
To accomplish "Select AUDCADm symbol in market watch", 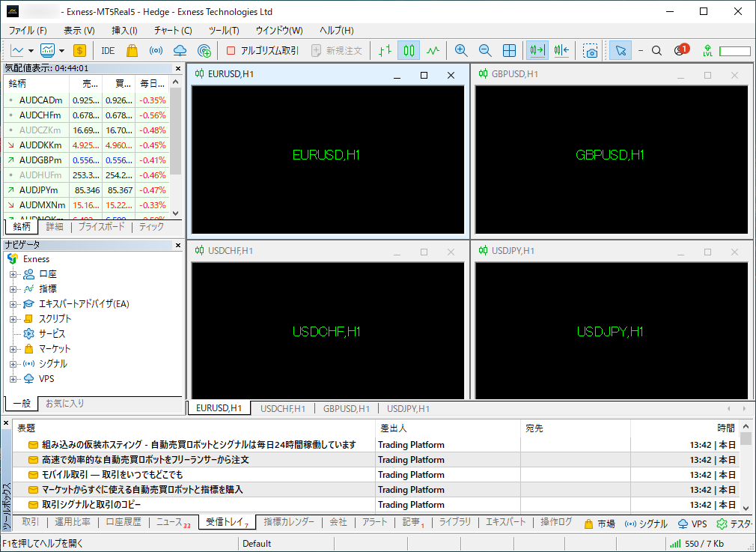I will 41,100.
